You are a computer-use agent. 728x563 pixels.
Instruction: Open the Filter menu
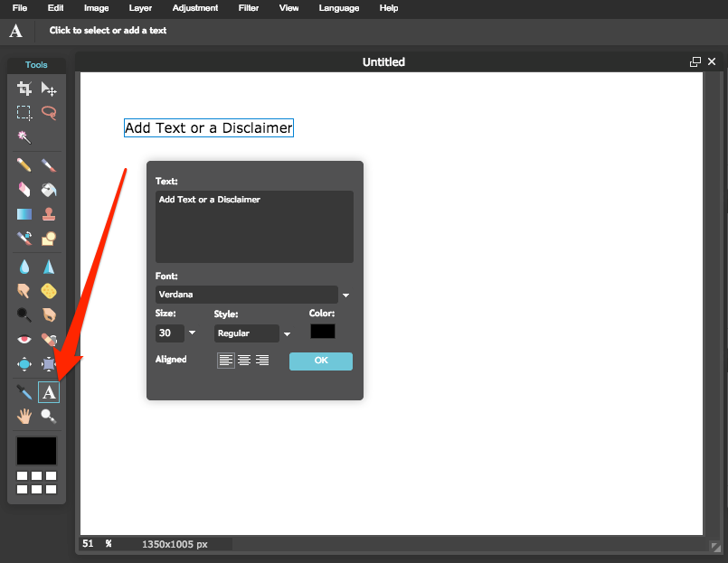click(249, 8)
